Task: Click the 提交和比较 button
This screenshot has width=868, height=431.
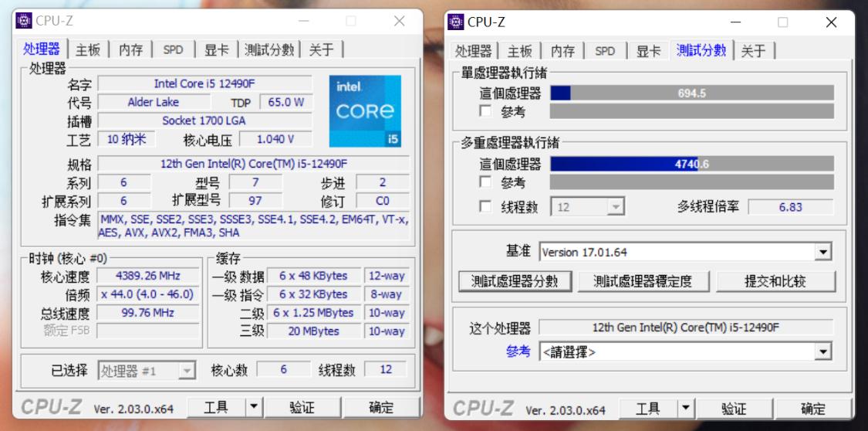Action: pyautogui.click(x=775, y=281)
